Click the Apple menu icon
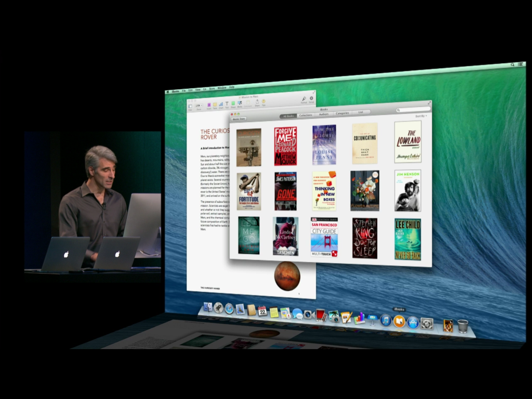Viewport: 532px width, 399px height. pos(168,92)
